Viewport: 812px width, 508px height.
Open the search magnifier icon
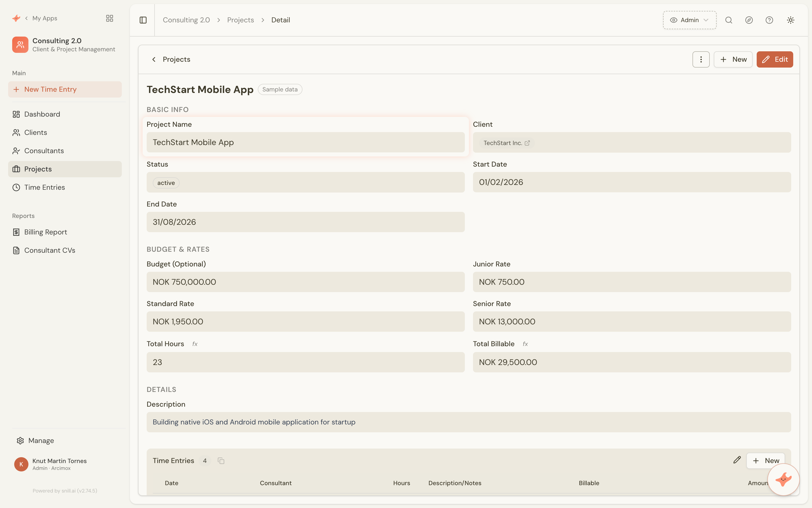(729, 20)
